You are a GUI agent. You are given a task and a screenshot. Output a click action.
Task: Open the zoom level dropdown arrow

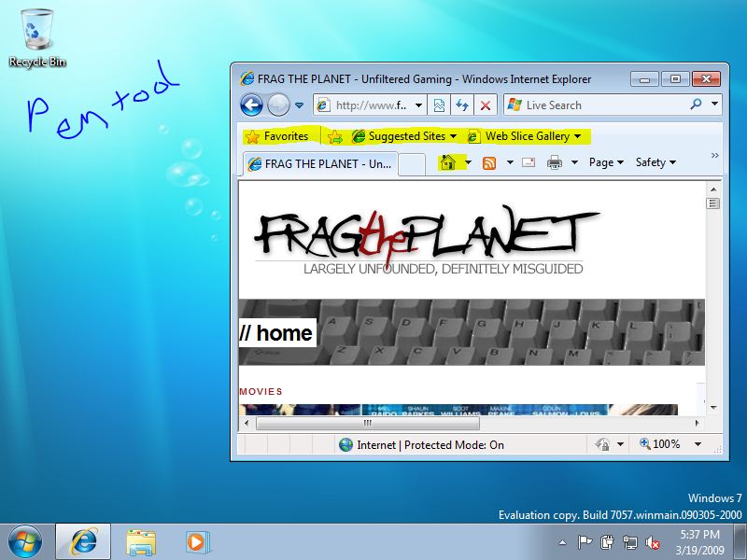coord(698,444)
